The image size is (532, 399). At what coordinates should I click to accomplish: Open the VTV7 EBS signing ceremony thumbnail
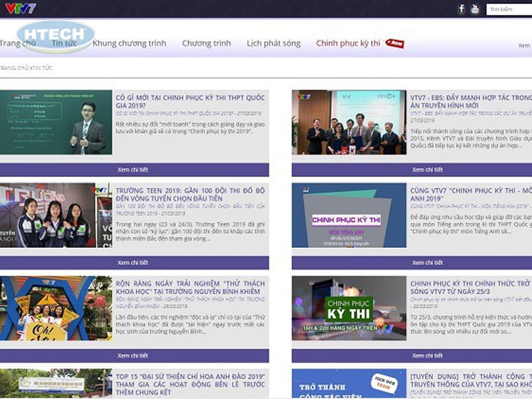click(x=349, y=123)
